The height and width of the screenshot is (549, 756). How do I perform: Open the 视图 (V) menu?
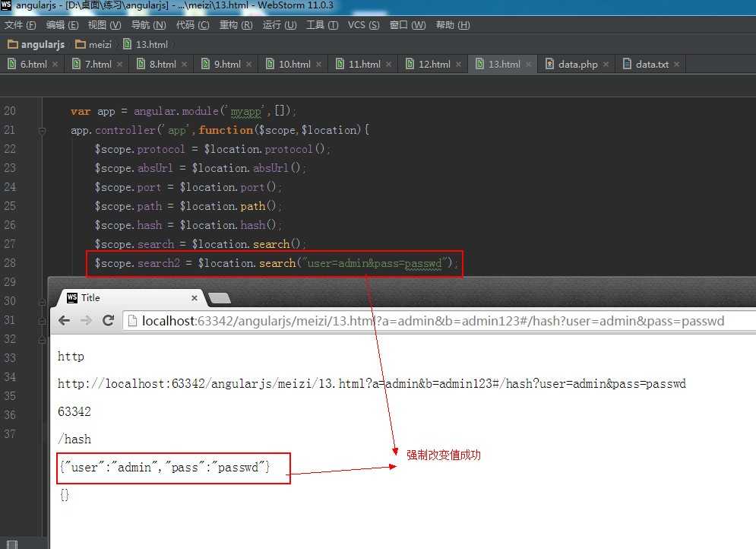click(104, 25)
